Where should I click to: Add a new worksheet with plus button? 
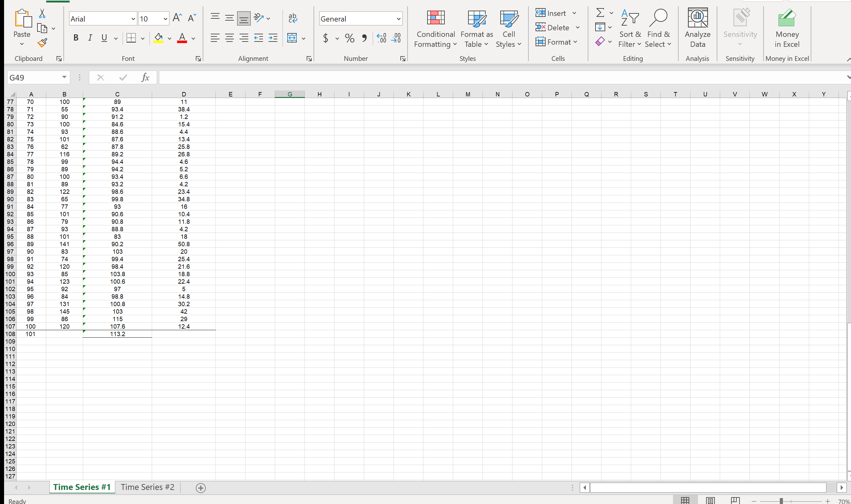[x=200, y=487]
